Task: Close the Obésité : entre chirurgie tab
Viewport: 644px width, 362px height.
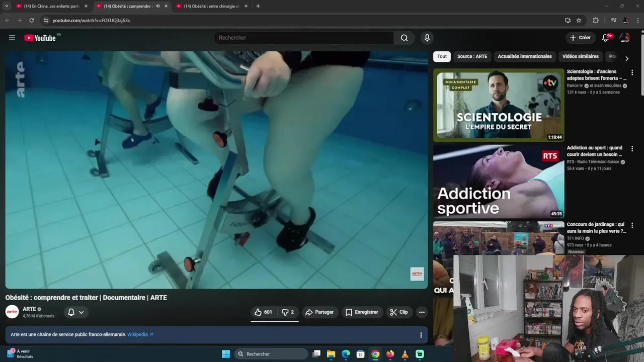Action: [x=246, y=6]
